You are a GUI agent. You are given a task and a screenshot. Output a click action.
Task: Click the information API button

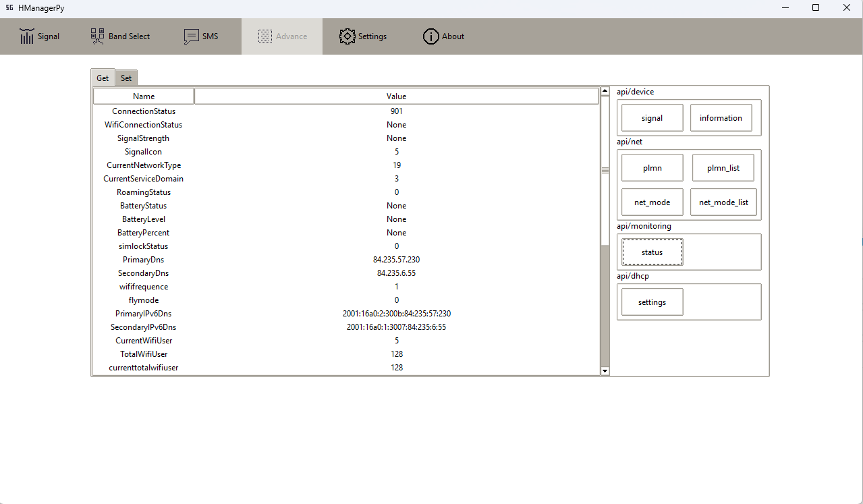[721, 117]
